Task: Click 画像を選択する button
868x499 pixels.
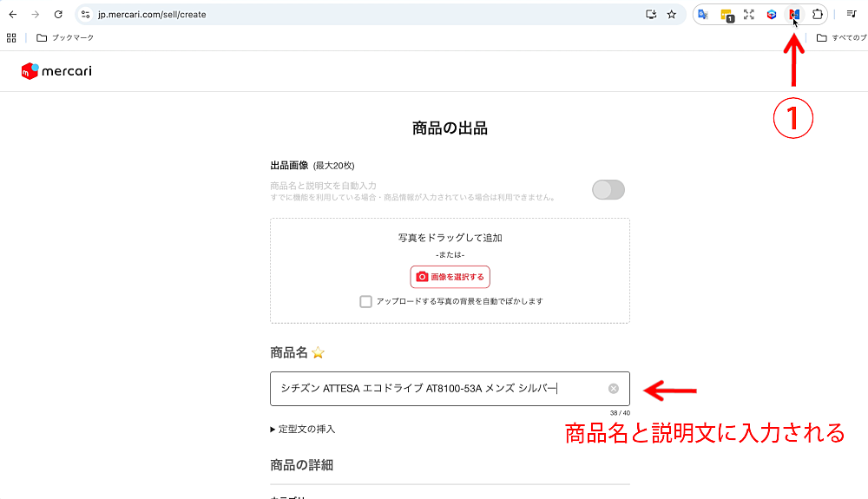Action: coord(450,277)
